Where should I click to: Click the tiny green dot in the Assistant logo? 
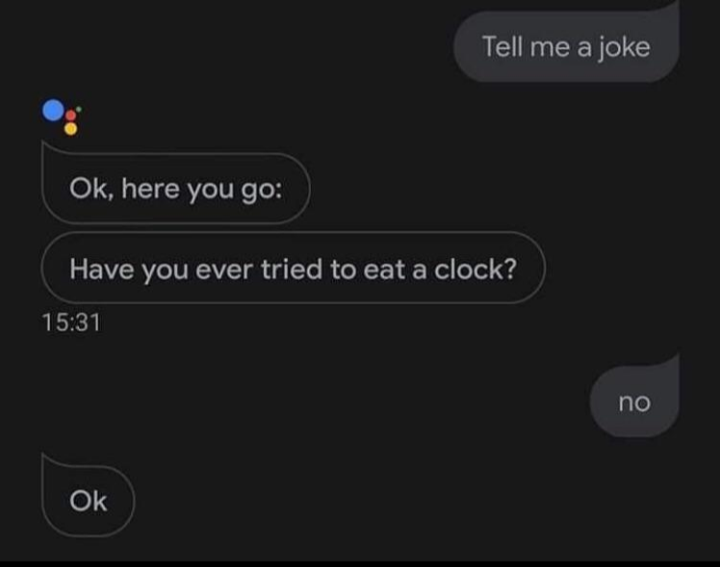tap(79, 109)
